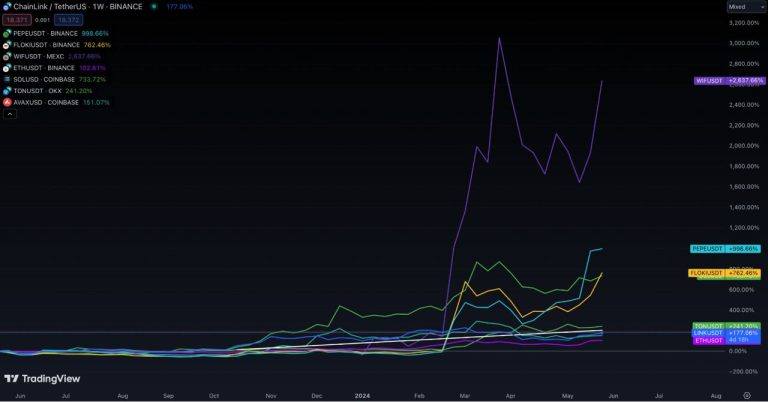
Task: Click the ChainLink coin icon in header
Action: click(7, 7)
